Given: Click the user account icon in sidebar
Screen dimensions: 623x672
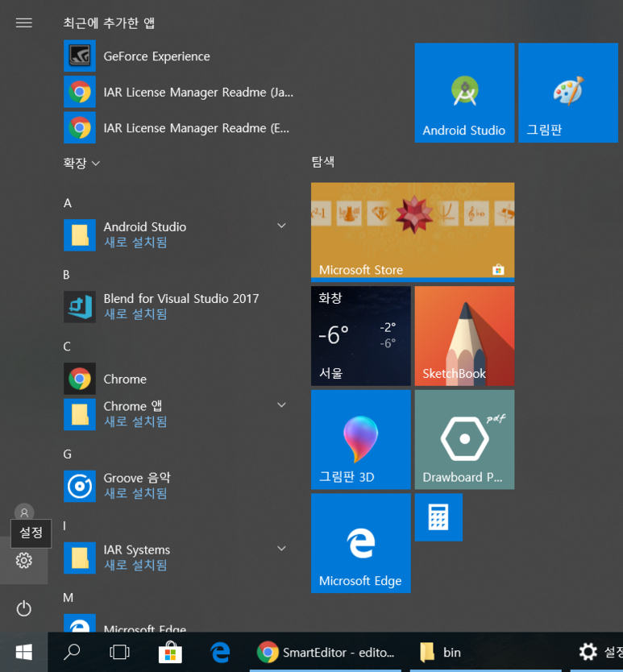Looking at the screenshot, I should pos(24,512).
